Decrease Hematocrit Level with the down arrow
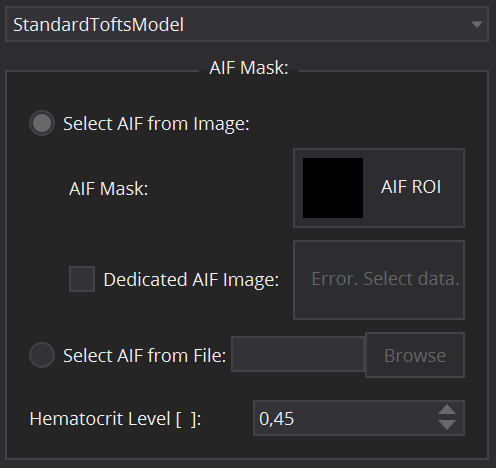Screen dimensions: 496x468 point(447,425)
